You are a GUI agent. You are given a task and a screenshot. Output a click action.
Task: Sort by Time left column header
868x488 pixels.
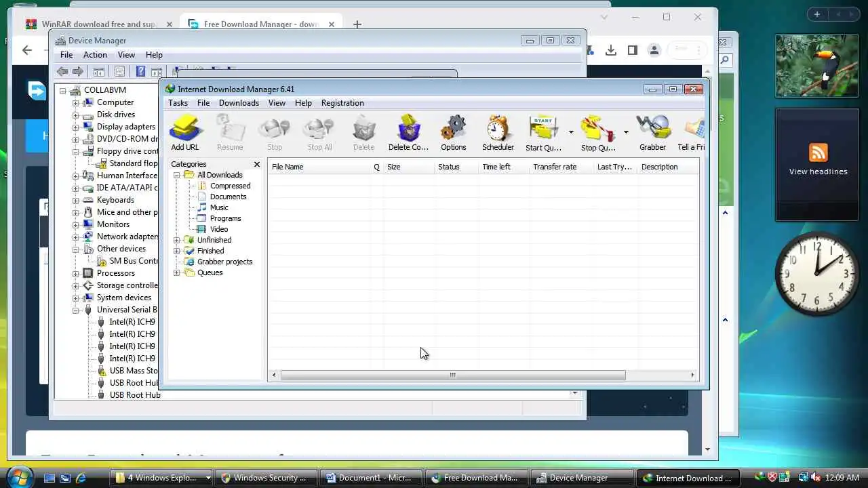(x=504, y=167)
